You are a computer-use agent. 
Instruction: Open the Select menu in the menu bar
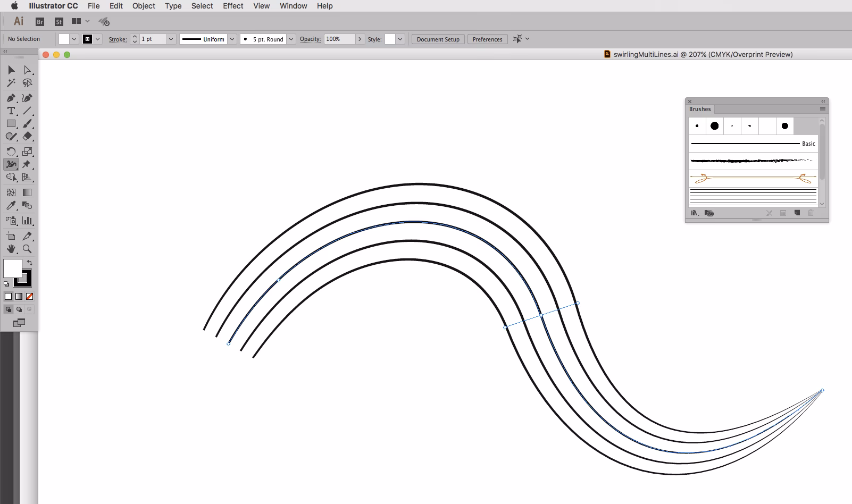[202, 6]
